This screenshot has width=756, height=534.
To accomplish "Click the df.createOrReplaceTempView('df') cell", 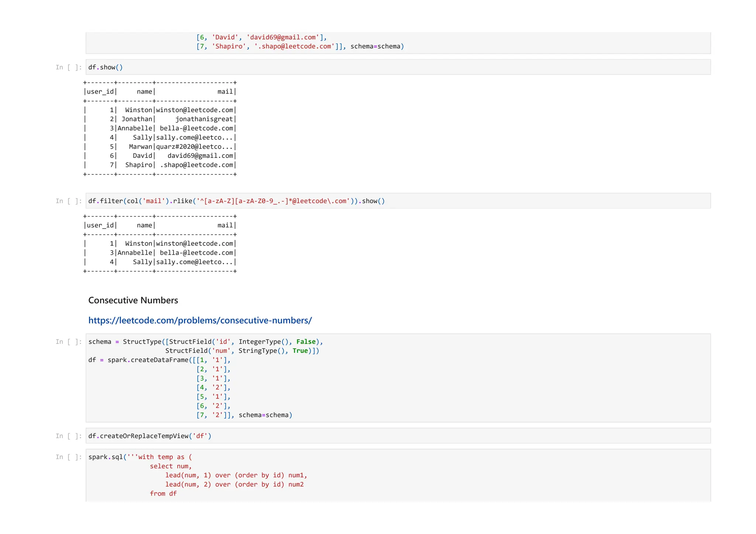I will pyautogui.click(x=398, y=436).
